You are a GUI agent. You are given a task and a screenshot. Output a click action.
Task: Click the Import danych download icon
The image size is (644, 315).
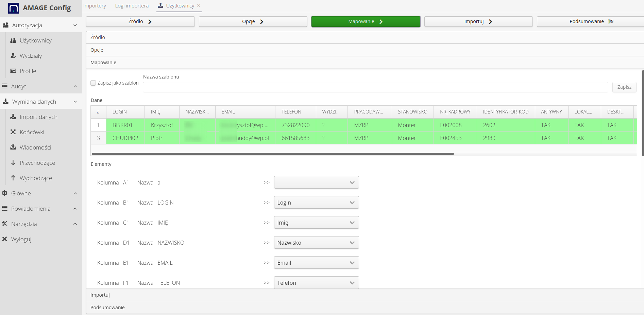13,117
